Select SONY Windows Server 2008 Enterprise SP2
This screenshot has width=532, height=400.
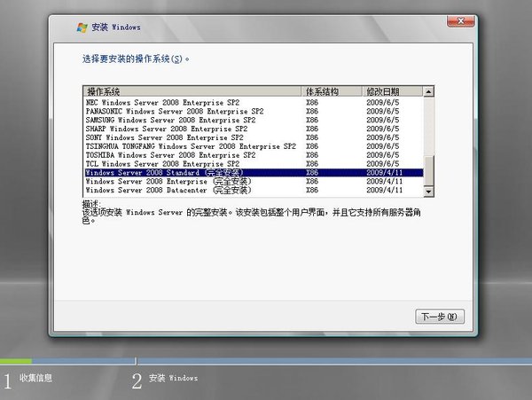[254, 137]
